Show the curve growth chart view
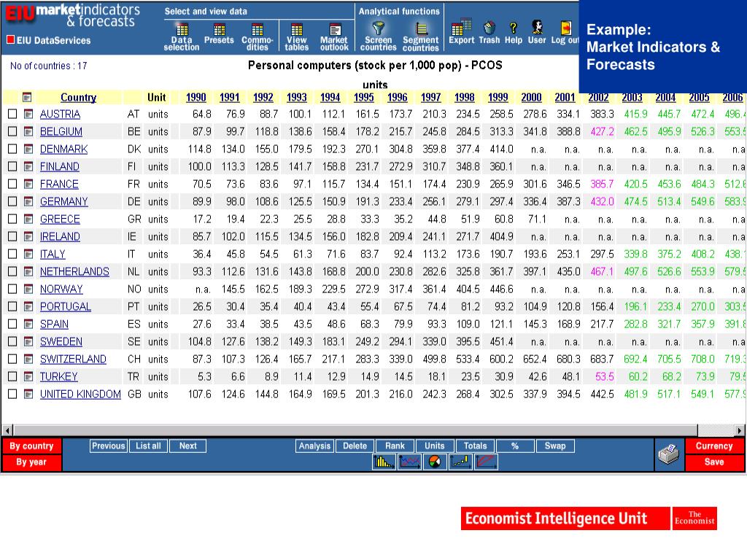Viewport: 747px width, 560px height. (x=486, y=462)
